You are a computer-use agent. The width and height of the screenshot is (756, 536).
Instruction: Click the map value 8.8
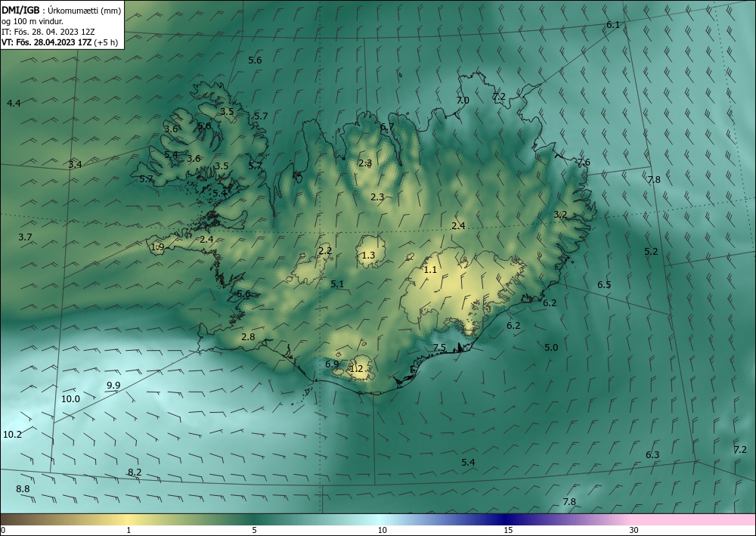pos(23,489)
